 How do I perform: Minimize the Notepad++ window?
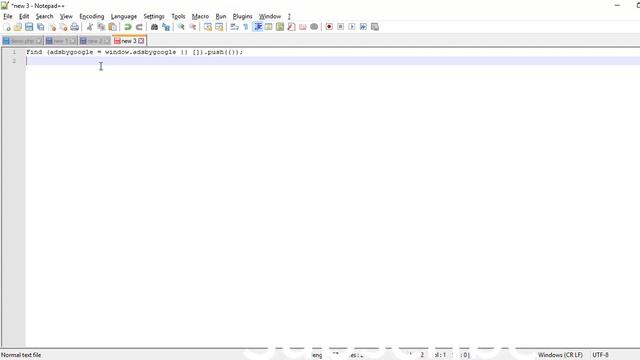tap(617, 6)
